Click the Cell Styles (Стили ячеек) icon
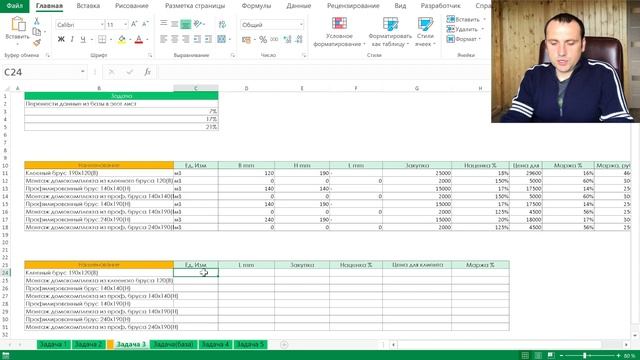This screenshot has width=640, height=360. pos(425,24)
